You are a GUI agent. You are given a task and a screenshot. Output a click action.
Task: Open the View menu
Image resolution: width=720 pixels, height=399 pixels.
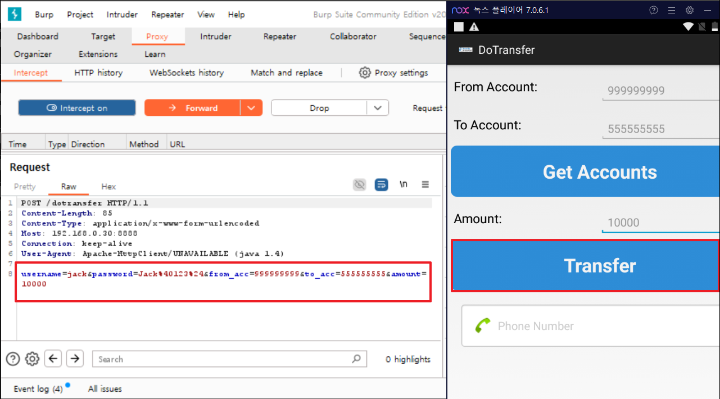(206, 15)
